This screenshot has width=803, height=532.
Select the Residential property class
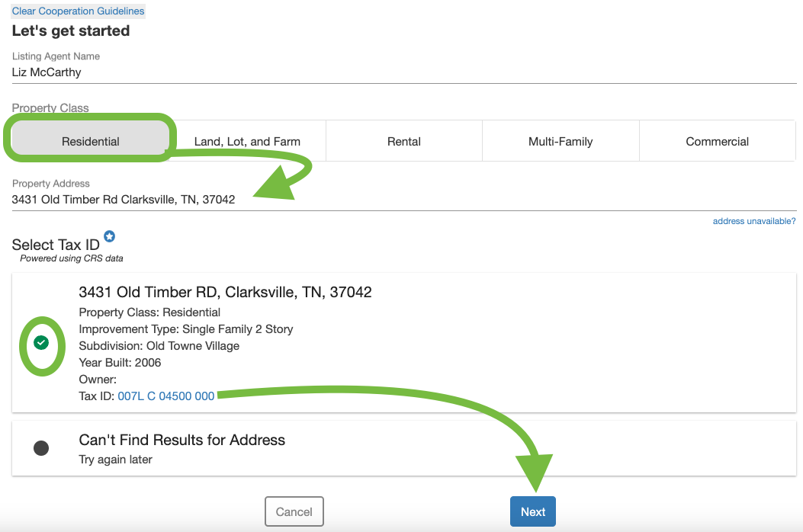click(91, 141)
